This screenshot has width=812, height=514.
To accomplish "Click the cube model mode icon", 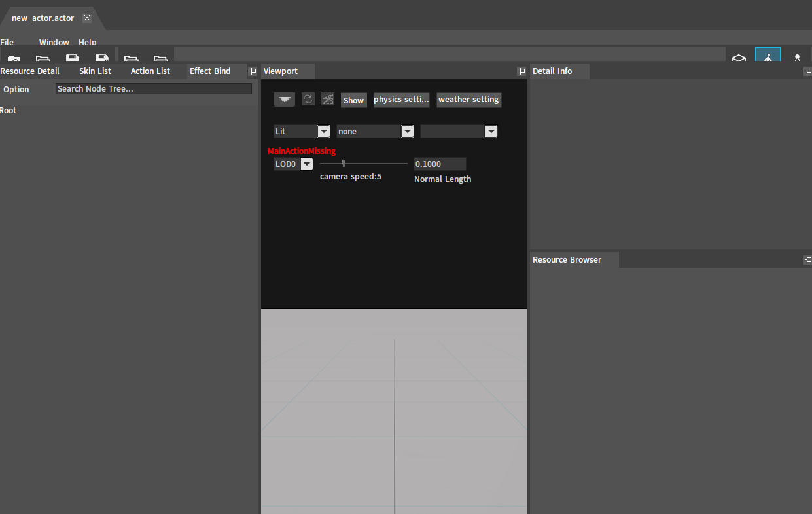I will (x=739, y=58).
